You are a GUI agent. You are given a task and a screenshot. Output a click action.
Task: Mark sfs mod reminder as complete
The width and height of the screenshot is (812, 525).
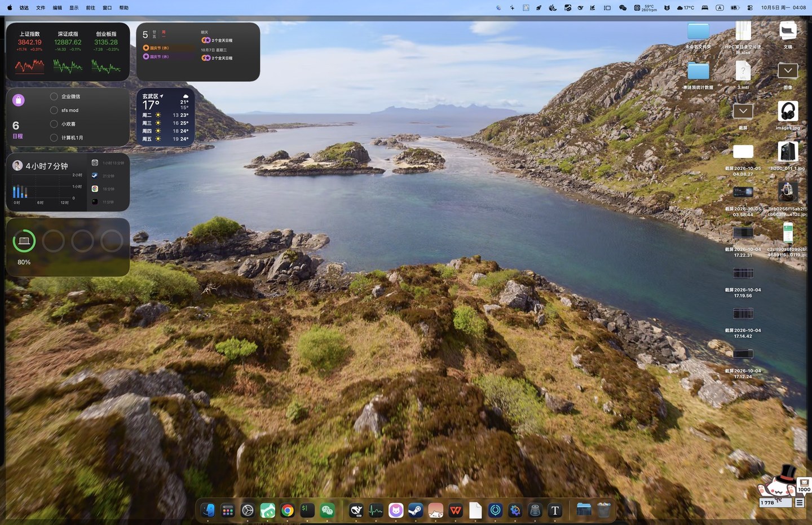pyautogui.click(x=54, y=110)
